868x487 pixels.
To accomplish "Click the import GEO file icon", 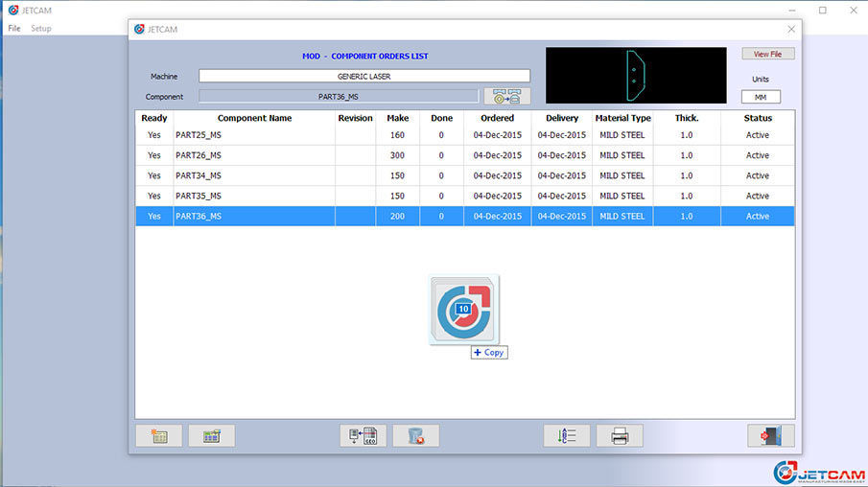I will click(364, 435).
